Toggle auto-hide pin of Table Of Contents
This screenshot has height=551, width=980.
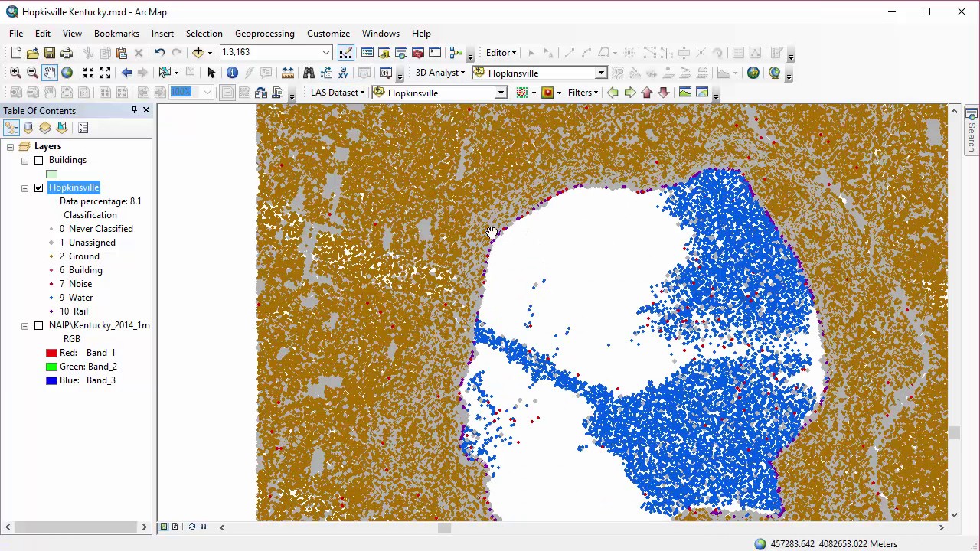134,110
